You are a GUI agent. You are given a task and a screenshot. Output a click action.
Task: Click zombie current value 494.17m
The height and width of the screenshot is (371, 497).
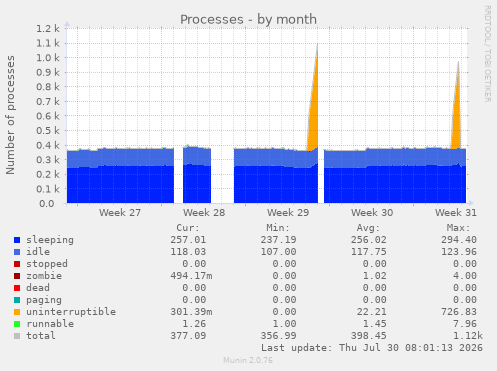click(x=191, y=276)
